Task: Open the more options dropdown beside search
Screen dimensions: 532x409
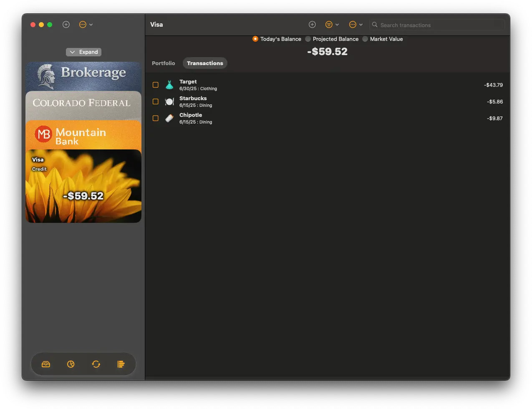Action: (356, 25)
